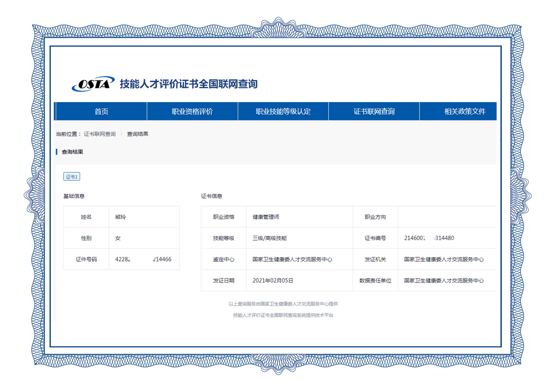Open the 相关政策文件 menu item

465,111
